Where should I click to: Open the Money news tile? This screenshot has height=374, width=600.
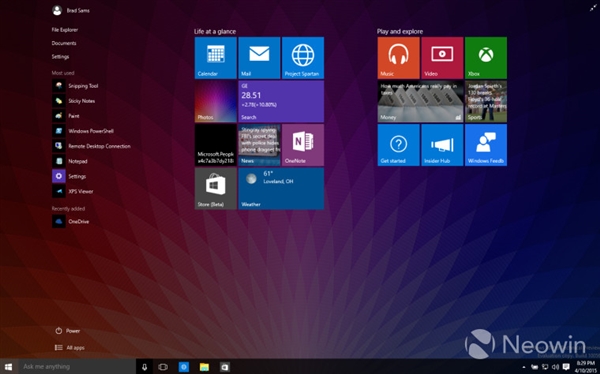(420, 101)
